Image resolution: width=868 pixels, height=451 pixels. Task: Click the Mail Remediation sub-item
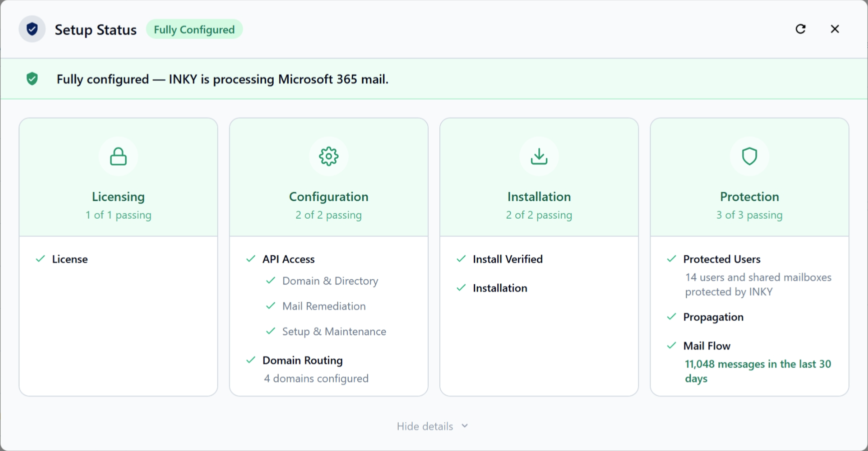(x=324, y=306)
